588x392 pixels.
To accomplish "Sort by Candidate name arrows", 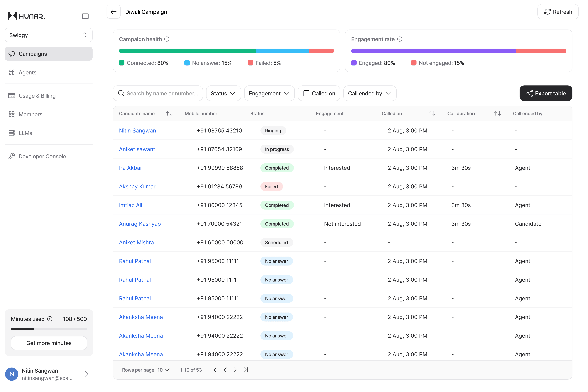I will (x=169, y=113).
